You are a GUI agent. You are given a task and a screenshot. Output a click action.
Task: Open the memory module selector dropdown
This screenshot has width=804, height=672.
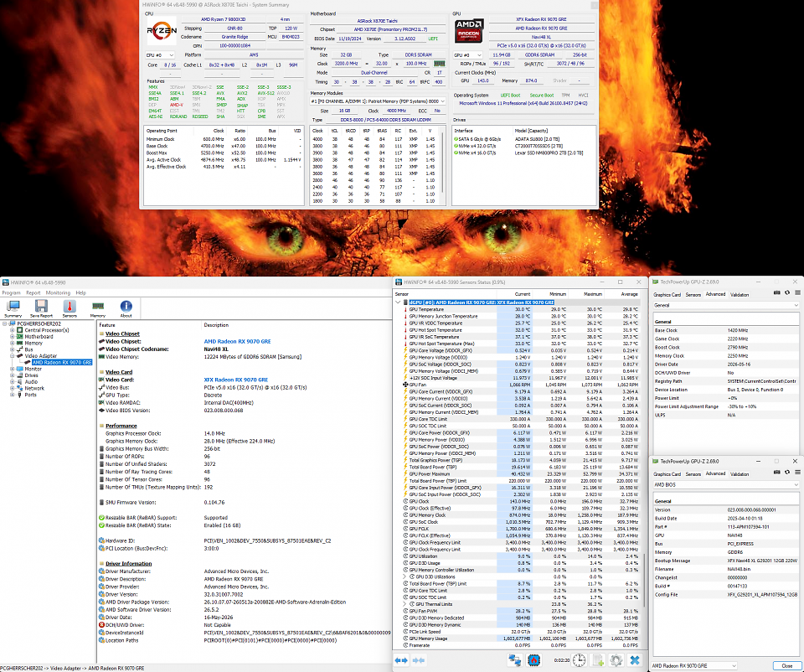point(378,101)
